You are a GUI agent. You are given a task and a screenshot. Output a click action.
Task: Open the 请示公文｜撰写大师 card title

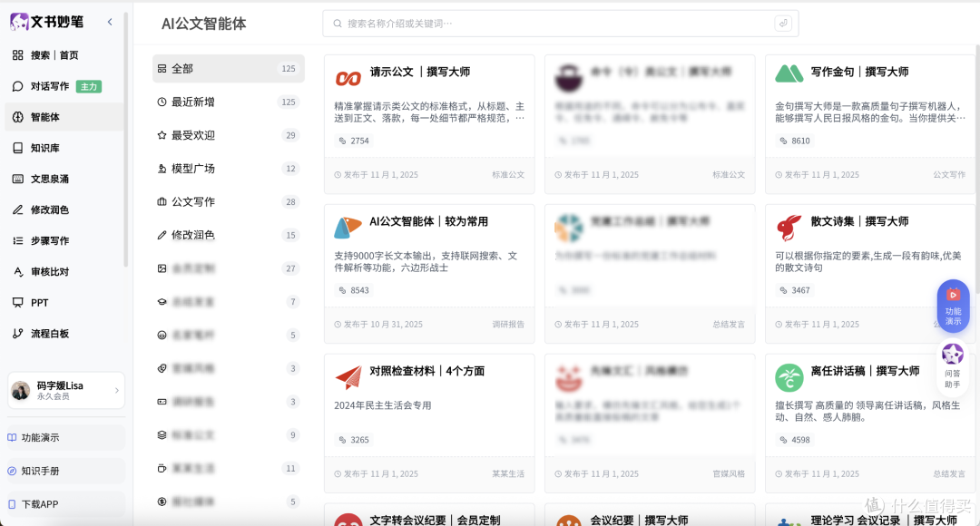tap(420, 72)
